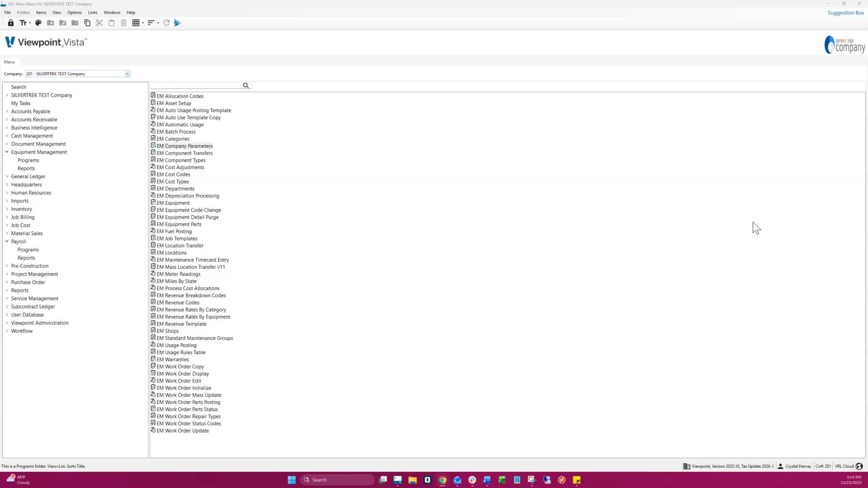Click the lock icon in toolbar
The height and width of the screenshot is (488, 868).
(x=11, y=23)
